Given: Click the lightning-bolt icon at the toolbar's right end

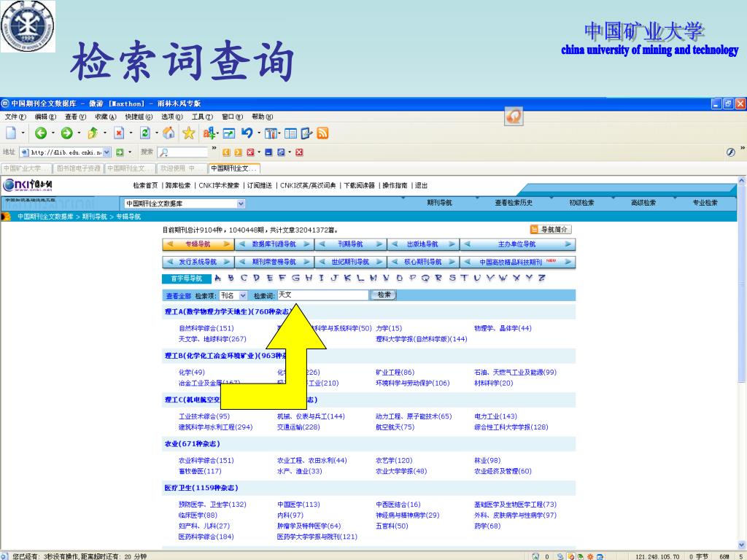Looking at the screenshot, I should (x=731, y=152).
